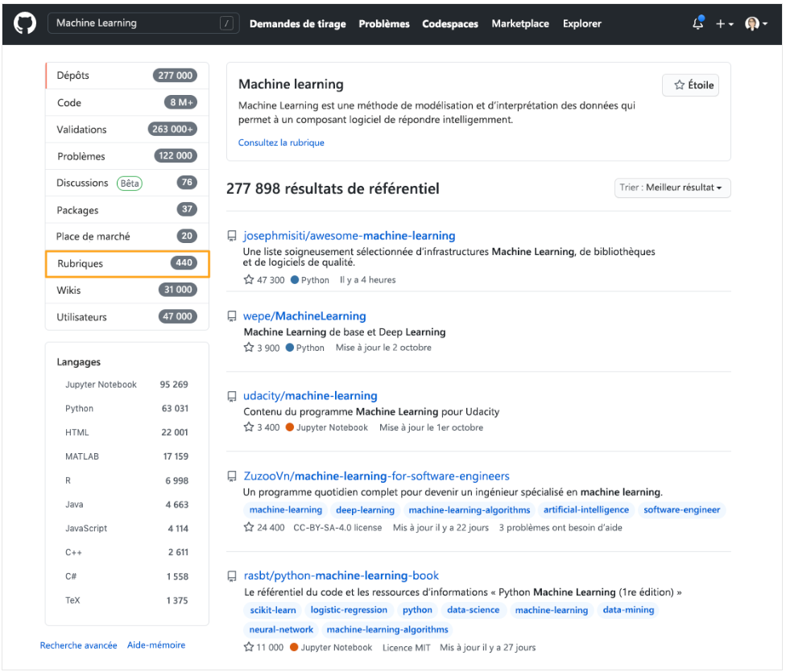Open the notifications bell

point(697,24)
